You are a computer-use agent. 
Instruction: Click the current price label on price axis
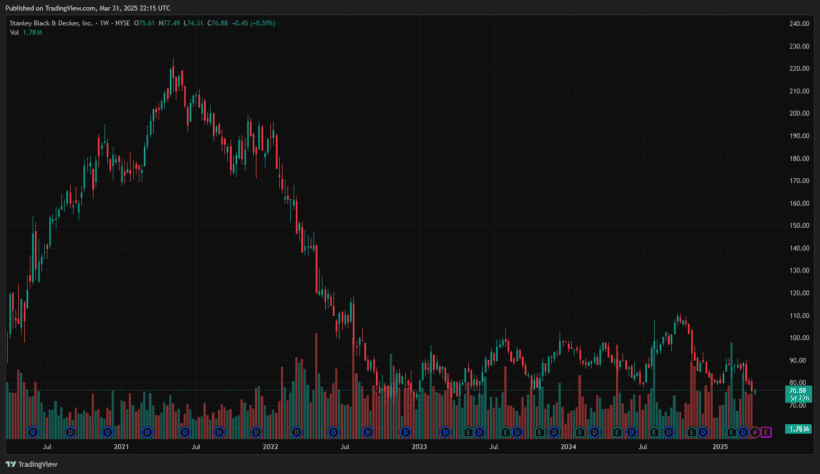click(x=797, y=392)
